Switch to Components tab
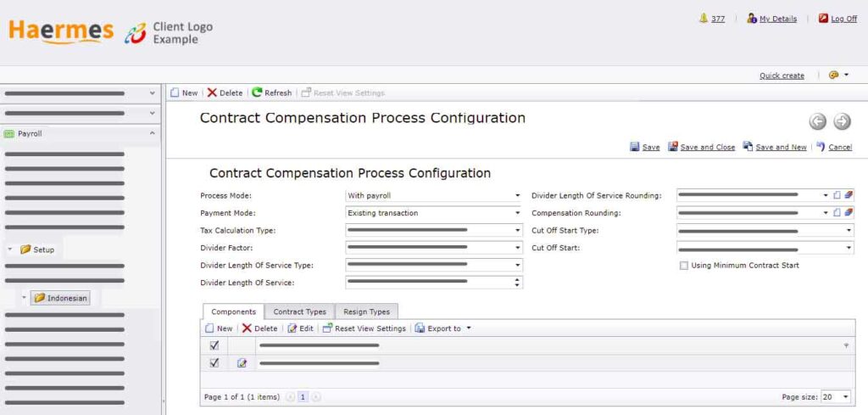868x415 pixels. pyautogui.click(x=234, y=312)
